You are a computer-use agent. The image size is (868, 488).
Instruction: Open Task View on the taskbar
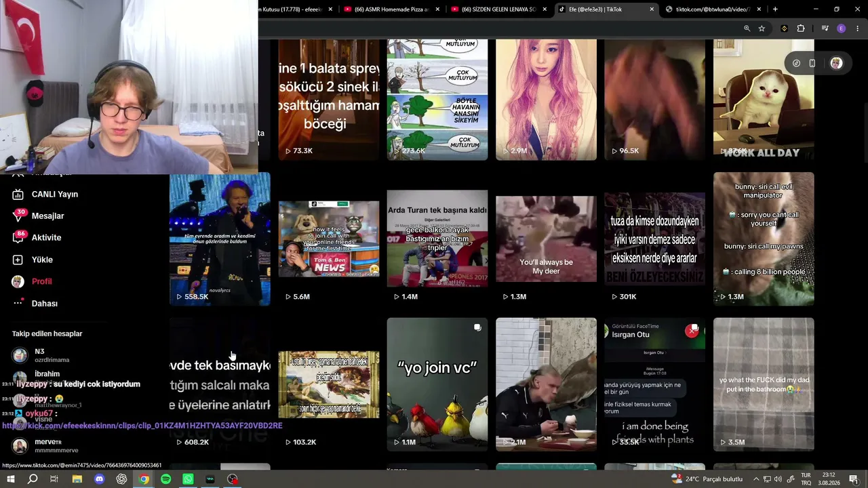54,479
